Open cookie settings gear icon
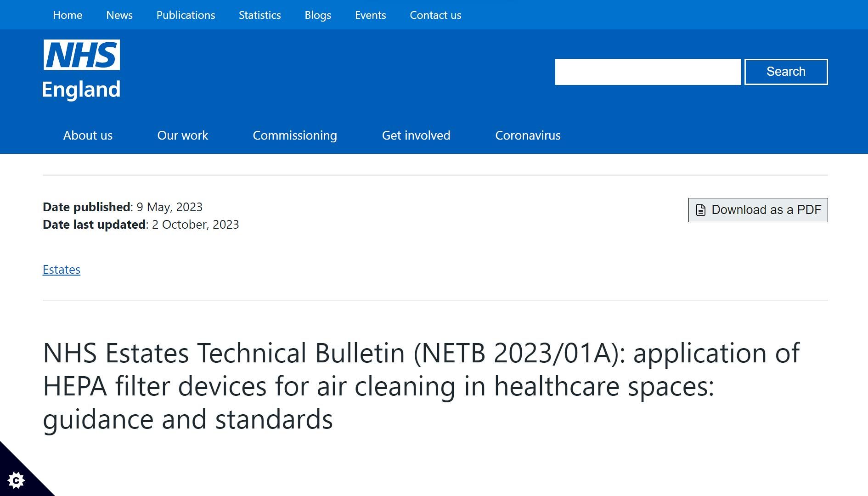Screen dimensions: 868x496 click(16, 480)
